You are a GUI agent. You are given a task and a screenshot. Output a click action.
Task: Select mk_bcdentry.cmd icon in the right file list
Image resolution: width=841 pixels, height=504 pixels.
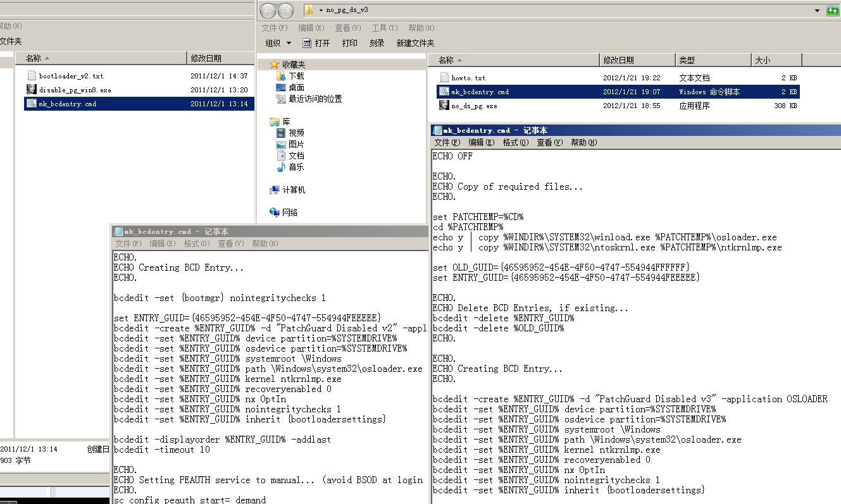tap(444, 92)
